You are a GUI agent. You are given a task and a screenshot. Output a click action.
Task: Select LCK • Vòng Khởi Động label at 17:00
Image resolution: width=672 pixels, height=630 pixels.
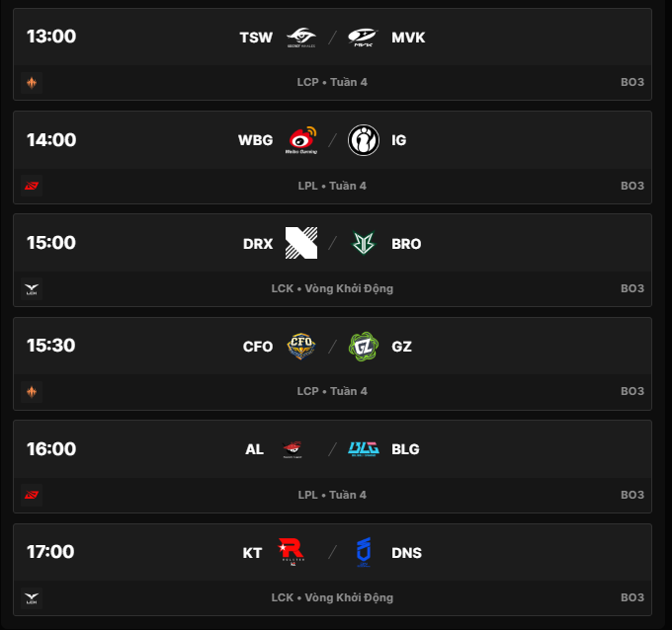[332, 597]
